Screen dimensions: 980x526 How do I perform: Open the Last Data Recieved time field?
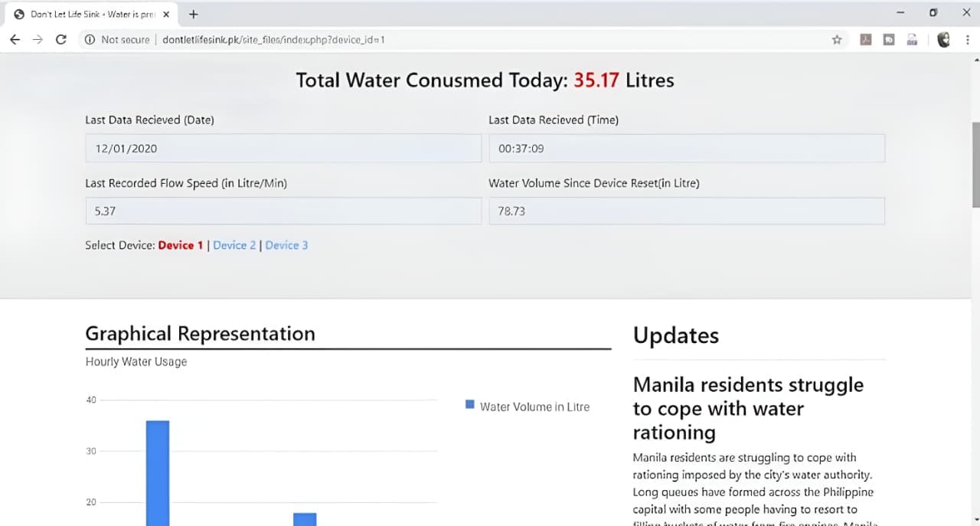pyautogui.click(x=687, y=148)
